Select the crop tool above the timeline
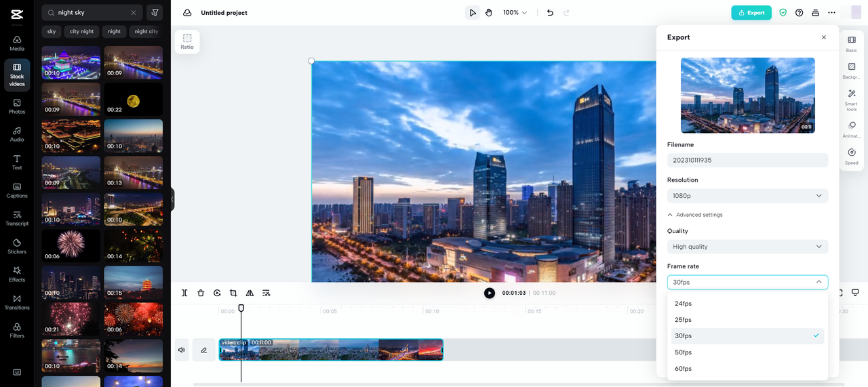The height and width of the screenshot is (387, 868). (x=233, y=293)
